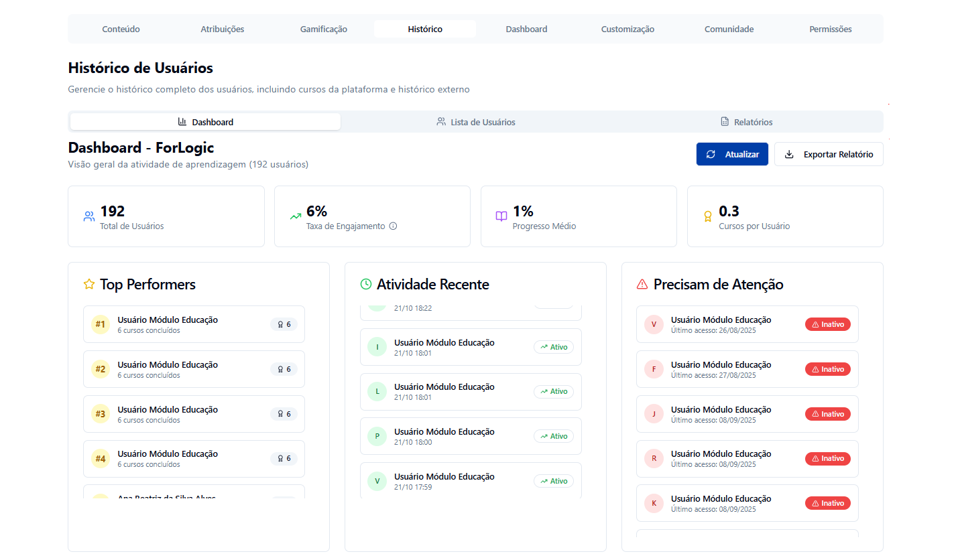Click the info icon beside Taxa de Engajamento
Screen dimensions: 958x560
(x=393, y=226)
